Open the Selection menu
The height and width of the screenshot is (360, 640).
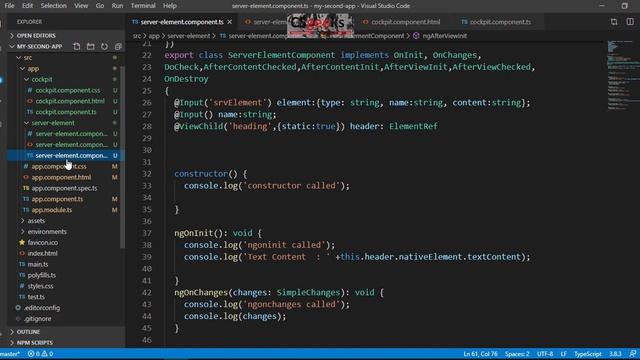(53, 6)
